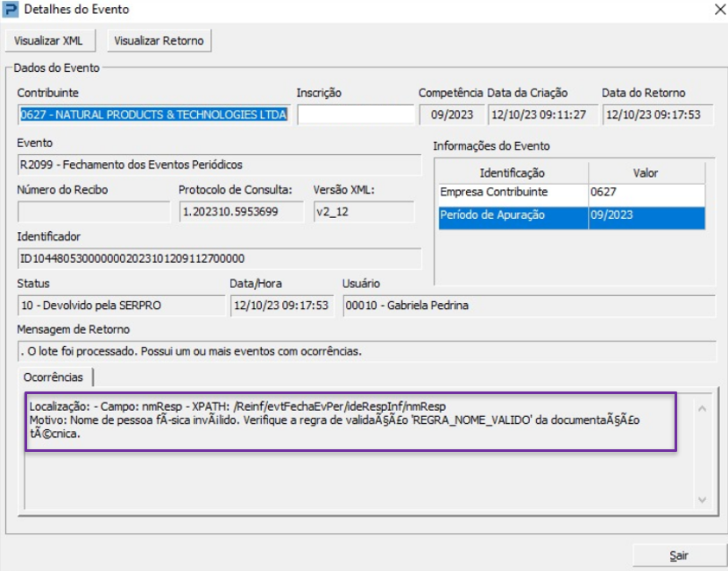Click the Competência field showing 09/2023

click(450, 115)
